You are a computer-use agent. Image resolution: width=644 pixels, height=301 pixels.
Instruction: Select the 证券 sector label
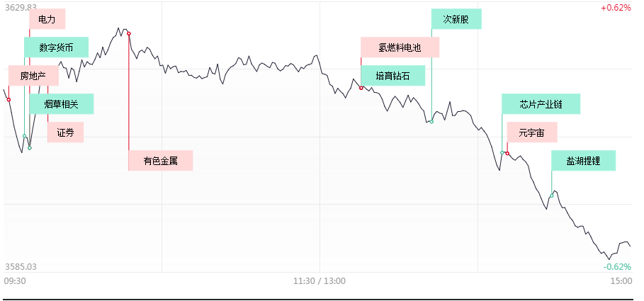click(66, 132)
